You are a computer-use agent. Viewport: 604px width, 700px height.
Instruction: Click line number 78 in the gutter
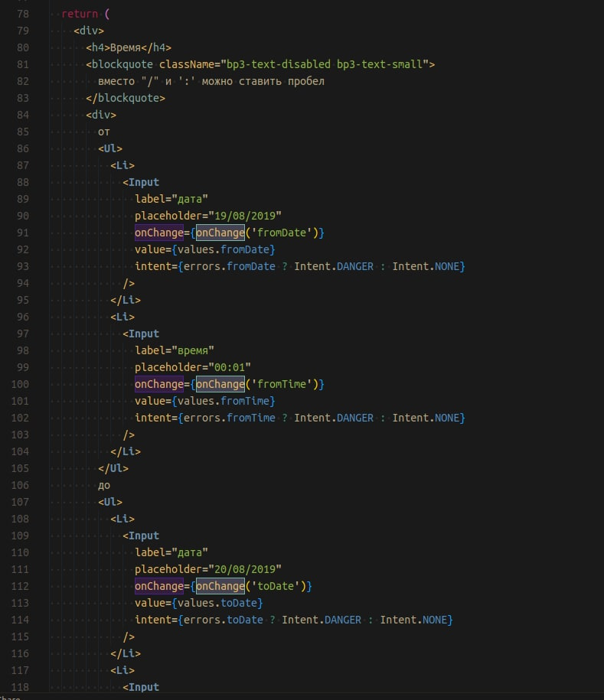tap(23, 14)
